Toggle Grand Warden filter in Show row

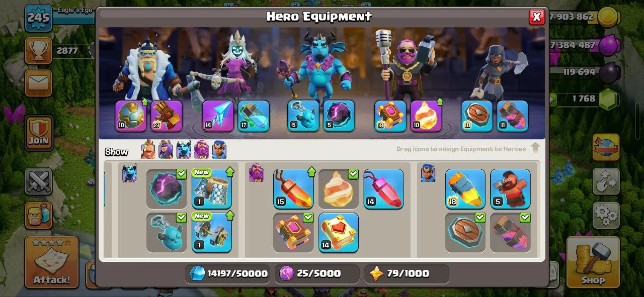(201, 150)
